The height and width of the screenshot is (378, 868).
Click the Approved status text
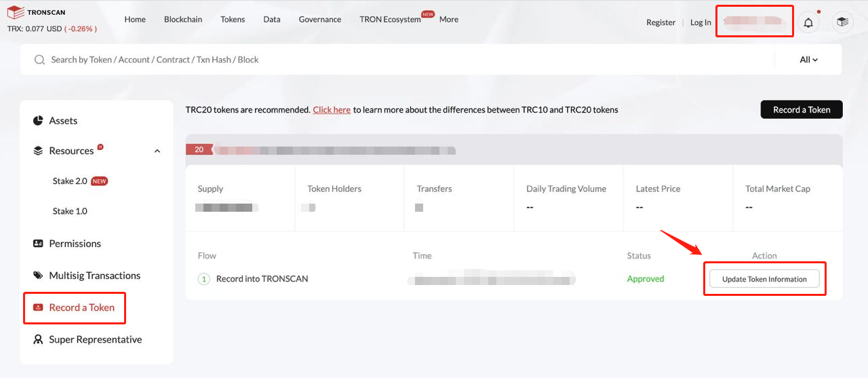pos(646,279)
